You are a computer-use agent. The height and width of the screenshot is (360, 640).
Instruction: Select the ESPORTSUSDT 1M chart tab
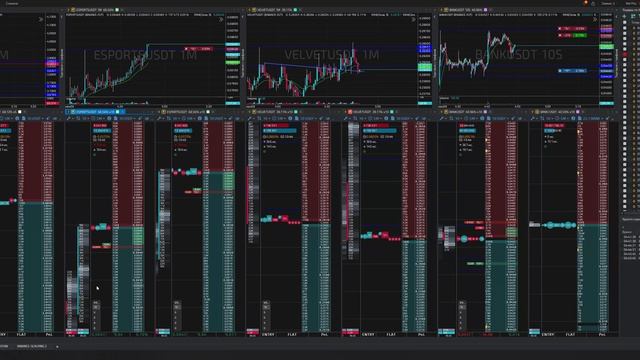pyautogui.click(x=95, y=10)
